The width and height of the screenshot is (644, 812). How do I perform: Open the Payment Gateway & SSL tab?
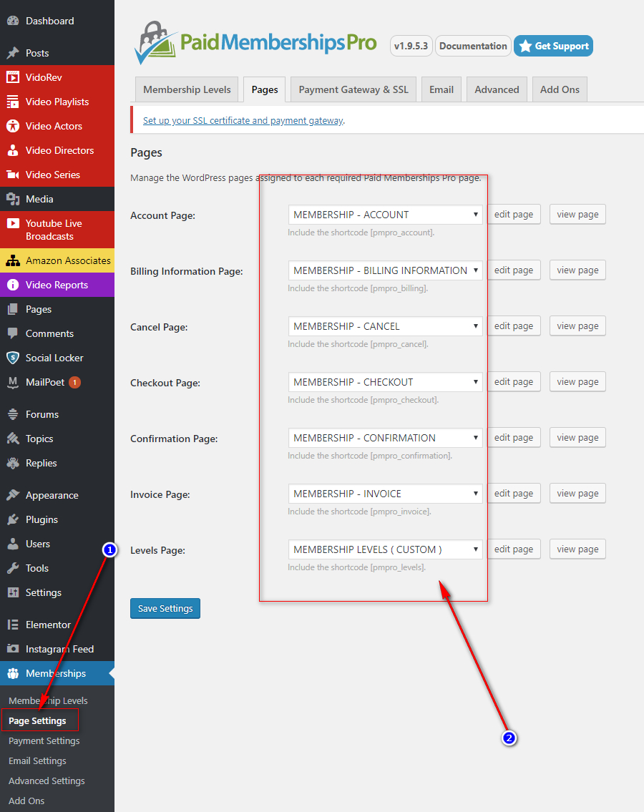point(353,89)
